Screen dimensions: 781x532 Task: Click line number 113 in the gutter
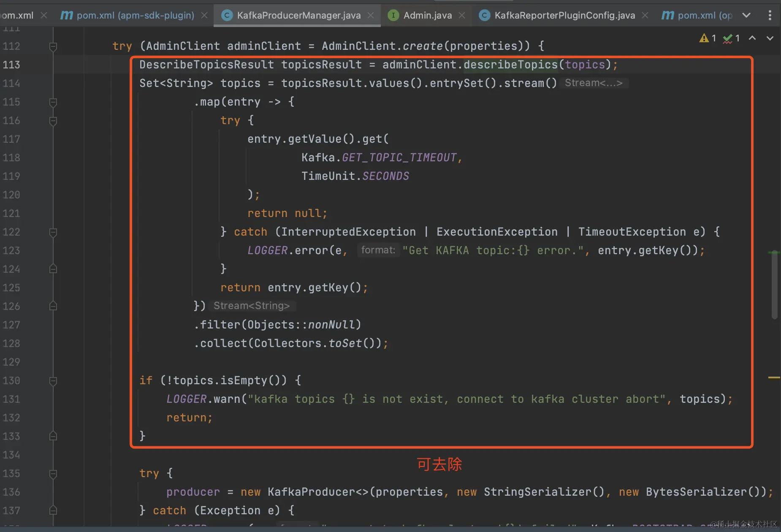pyautogui.click(x=11, y=65)
